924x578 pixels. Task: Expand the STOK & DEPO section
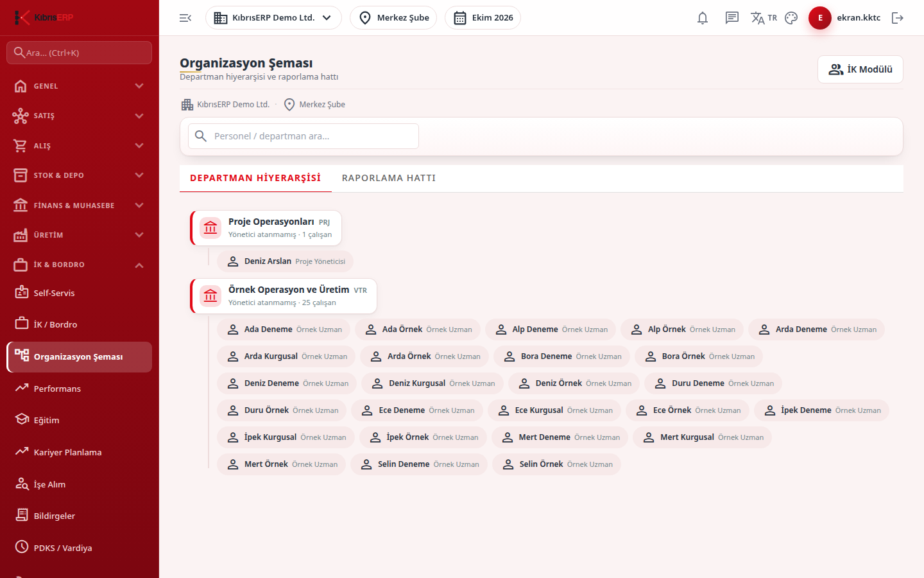[80, 175]
